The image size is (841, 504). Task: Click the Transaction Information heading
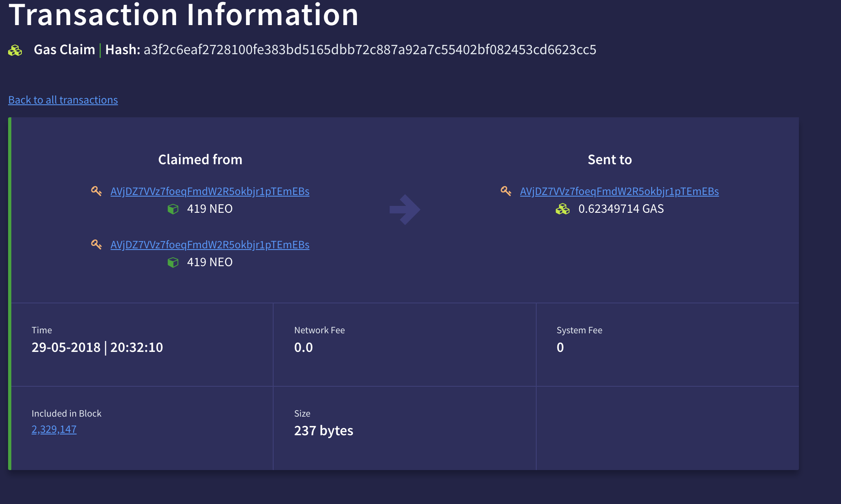click(x=184, y=15)
